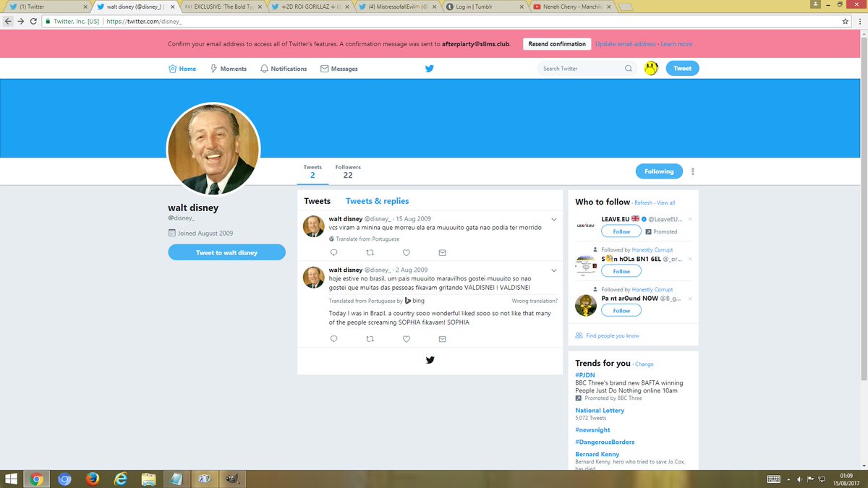Click Resend confirmation button
This screenshot has height=488, width=868.
557,44
